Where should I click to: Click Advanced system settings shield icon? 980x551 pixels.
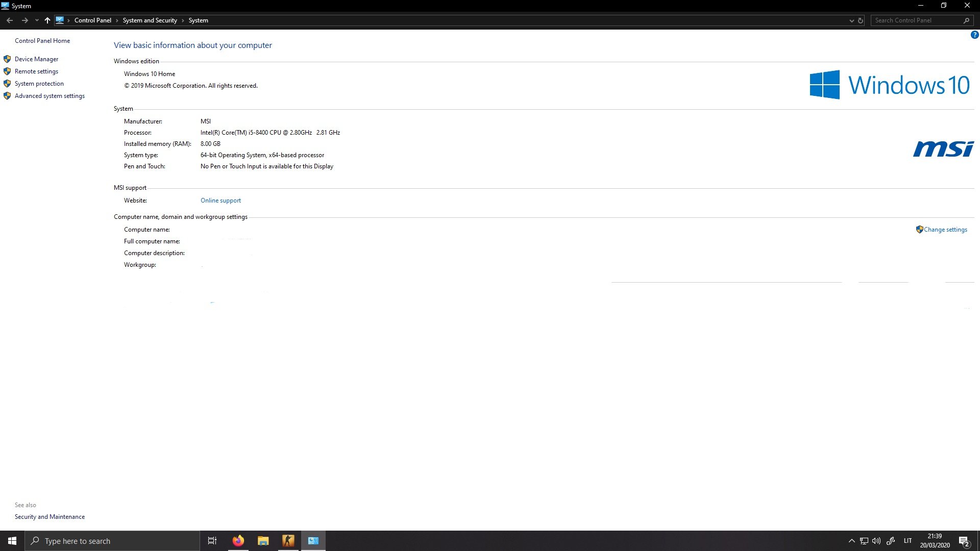point(7,96)
